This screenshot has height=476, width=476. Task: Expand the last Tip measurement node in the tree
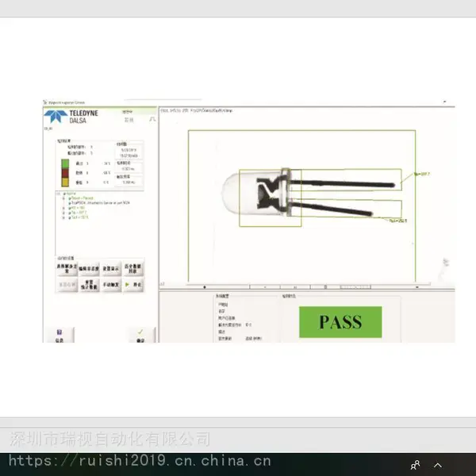click(x=63, y=217)
